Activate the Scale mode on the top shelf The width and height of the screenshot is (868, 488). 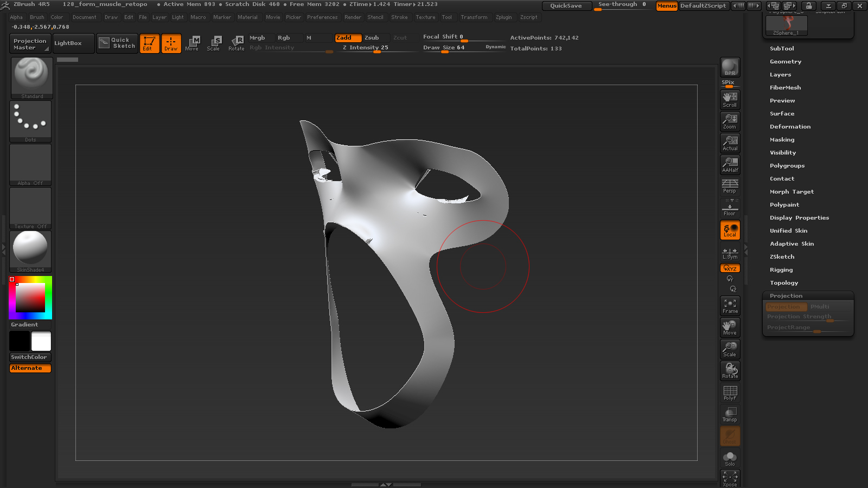tap(214, 43)
